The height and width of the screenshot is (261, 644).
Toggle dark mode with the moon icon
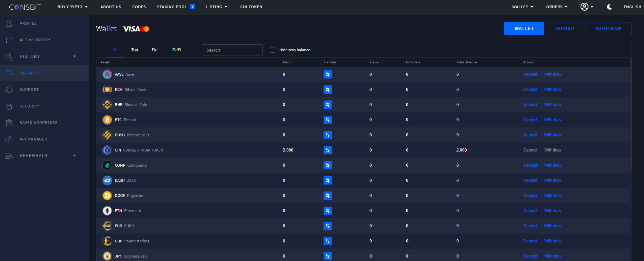(610, 7)
